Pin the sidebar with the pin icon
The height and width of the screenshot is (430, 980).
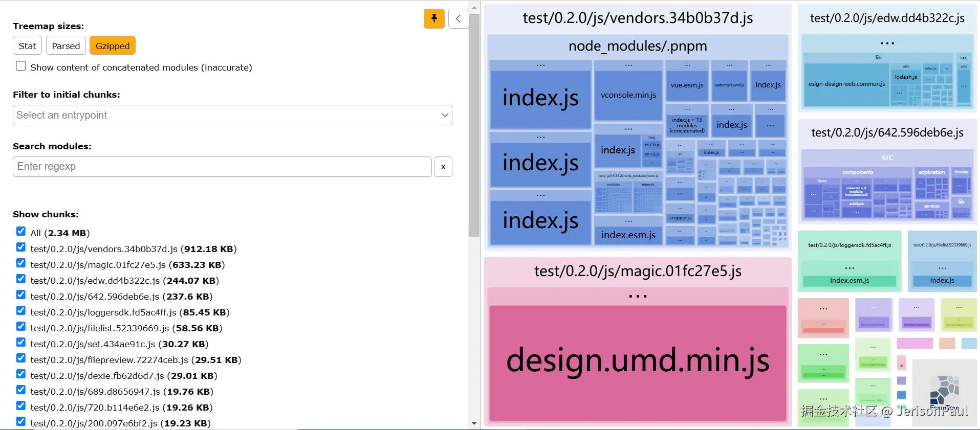434,19
